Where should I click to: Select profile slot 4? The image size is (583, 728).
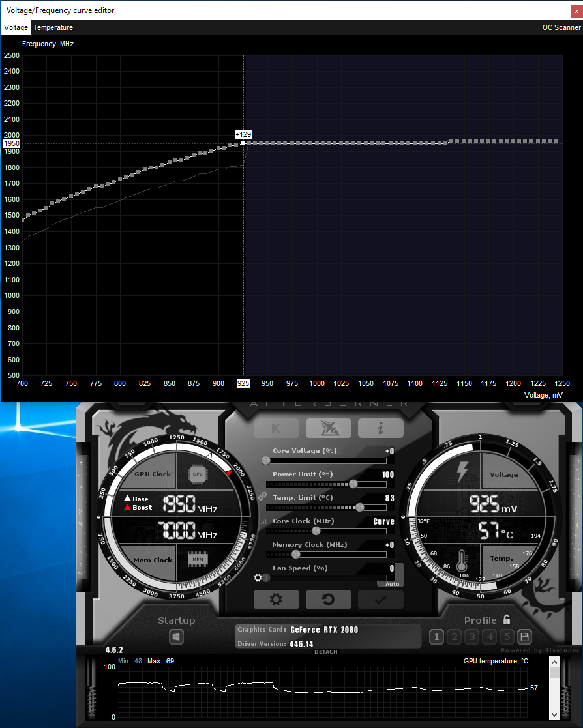[490, 637]
